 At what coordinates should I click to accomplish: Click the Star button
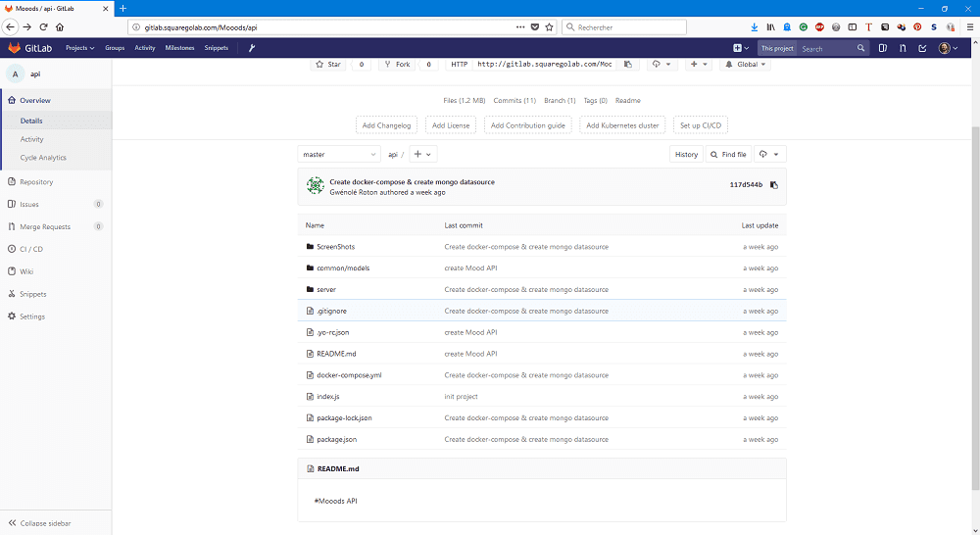point(329,65)
